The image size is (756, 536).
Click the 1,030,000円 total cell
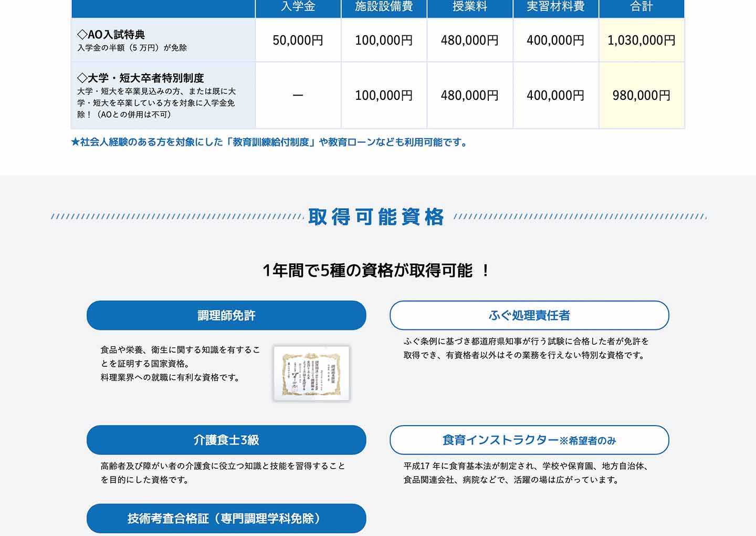click(x=642, y=40)
